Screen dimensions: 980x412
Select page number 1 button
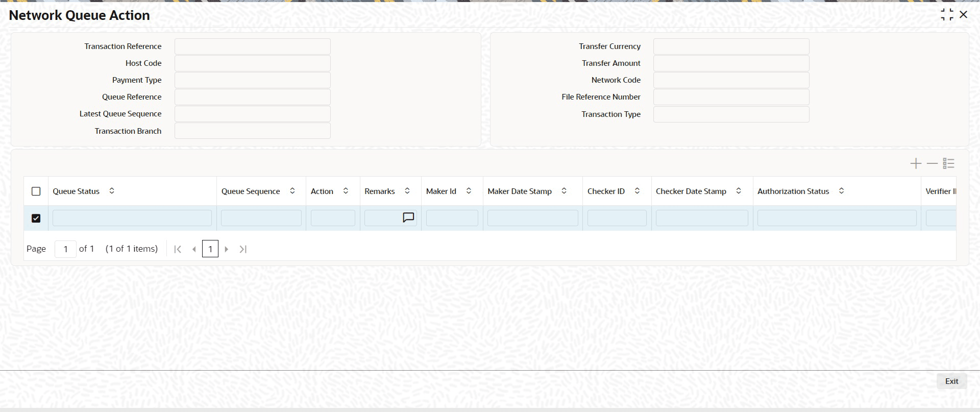pos(210,249)
